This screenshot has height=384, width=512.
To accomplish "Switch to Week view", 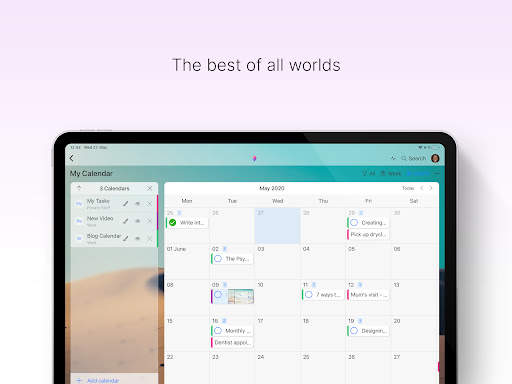I will click(391, 173).
